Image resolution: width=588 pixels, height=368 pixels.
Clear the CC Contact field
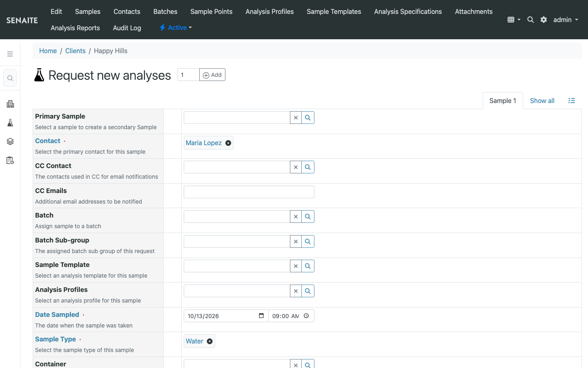click(x=296, y=167)
